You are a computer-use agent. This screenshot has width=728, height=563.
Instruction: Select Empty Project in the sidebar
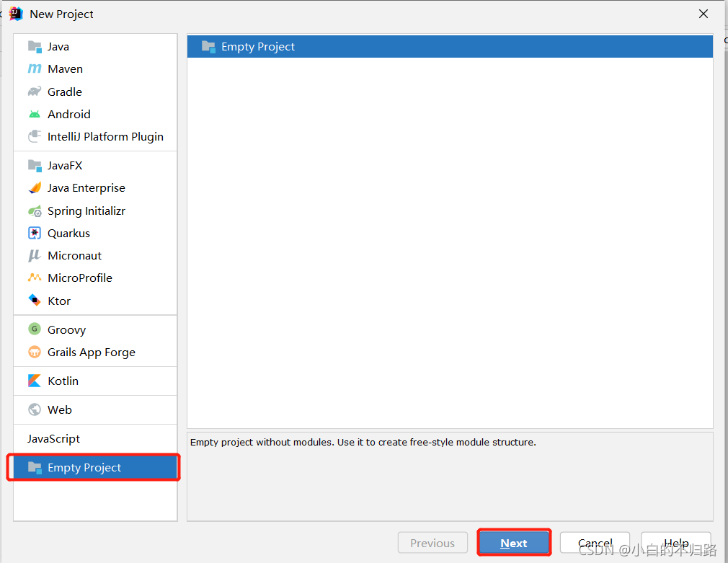pos(95,467)
